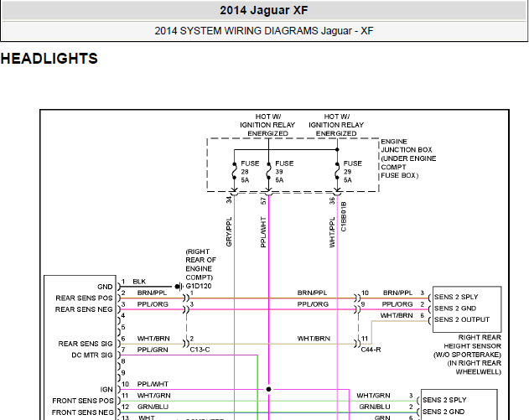Click the vertical GRY/PPL wire label
Viewport: 529px width, 420px height.
pos(229,231)
